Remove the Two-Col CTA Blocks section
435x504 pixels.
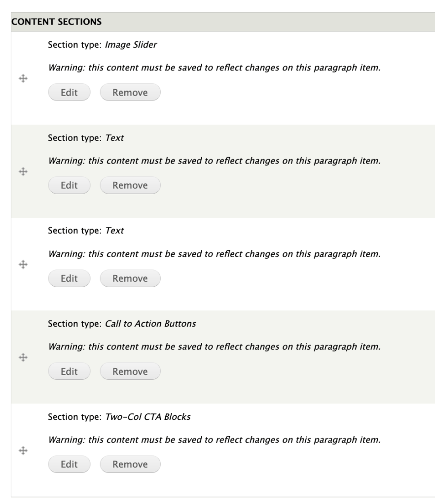[130, 464]
